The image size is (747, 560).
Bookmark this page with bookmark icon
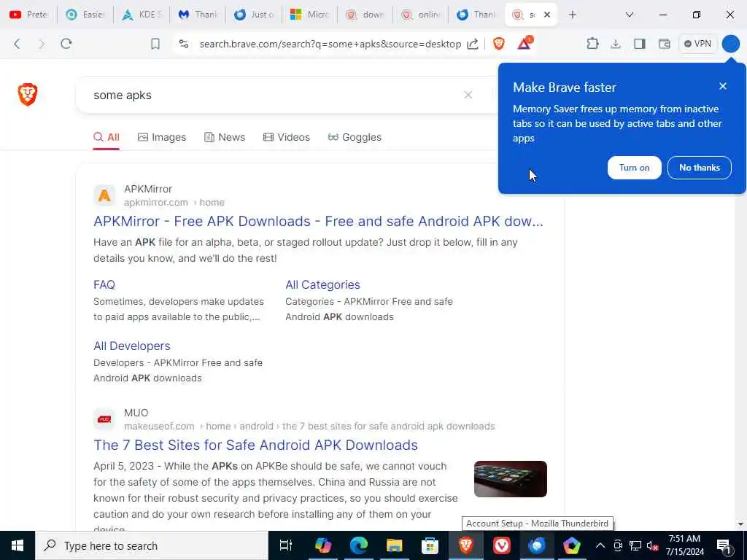pyautogui.click(x=155, y=44)
